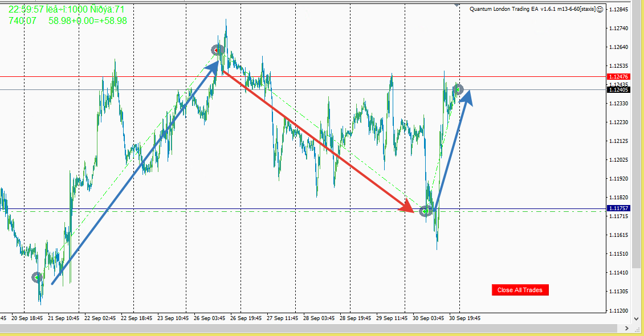The height and width of the screenshot is (336, 644).
Task: Click the 22:59:57 clock text
Action: point(26,10)
